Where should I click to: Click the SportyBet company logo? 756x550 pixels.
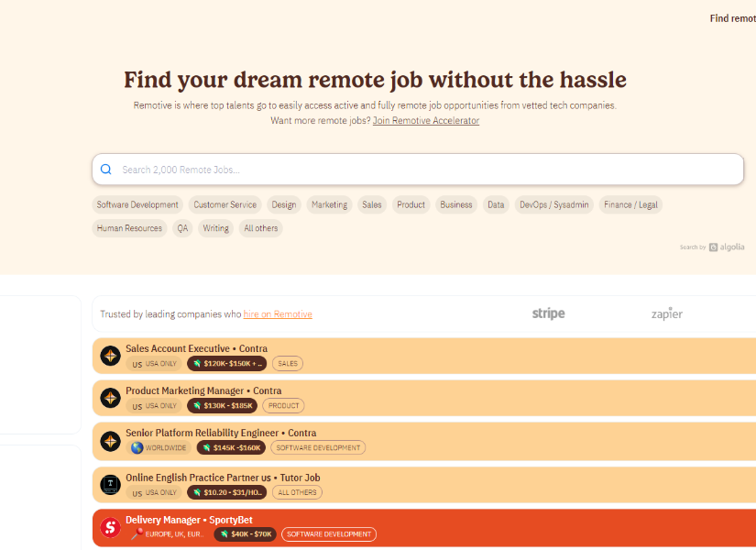click(x=110, y=527)
